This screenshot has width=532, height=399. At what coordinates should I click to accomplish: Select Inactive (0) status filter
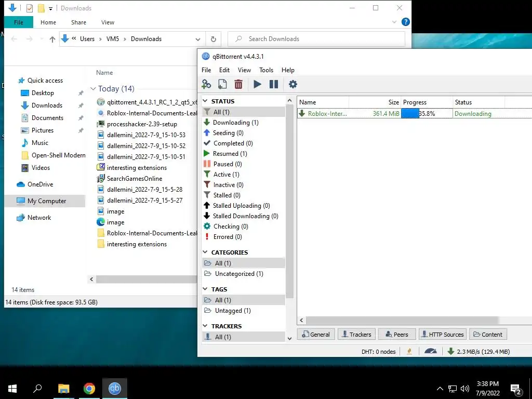(244, 185)
